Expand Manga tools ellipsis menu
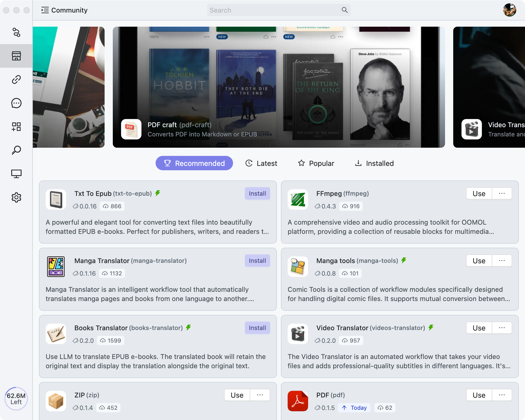The height and width of the screenshot is (420, 525). point(502,261)
